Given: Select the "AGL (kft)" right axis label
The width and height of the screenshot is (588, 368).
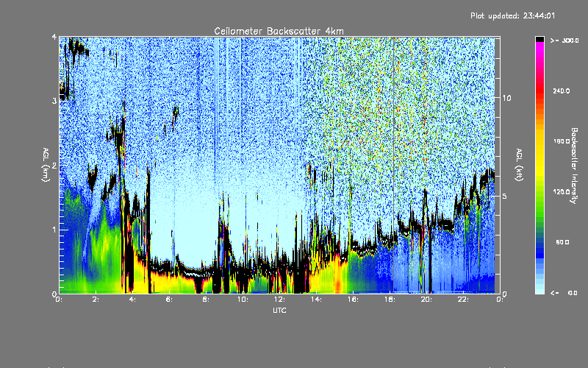Looking at the screenshot, I should tap(519, 165).
